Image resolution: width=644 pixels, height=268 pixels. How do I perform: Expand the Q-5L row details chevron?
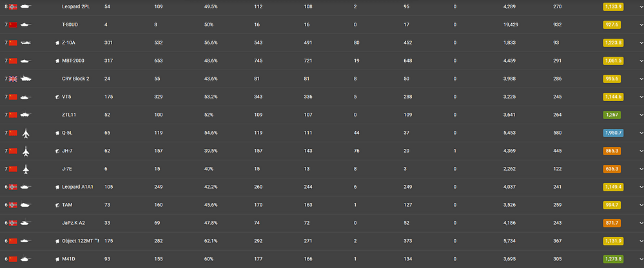[641, 133]
